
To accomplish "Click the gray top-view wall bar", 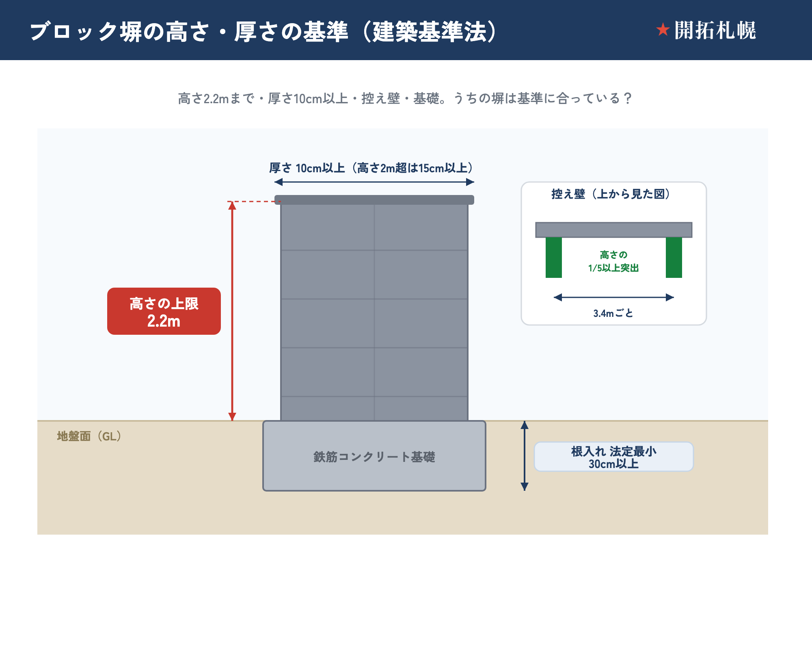I will (614, 230).
